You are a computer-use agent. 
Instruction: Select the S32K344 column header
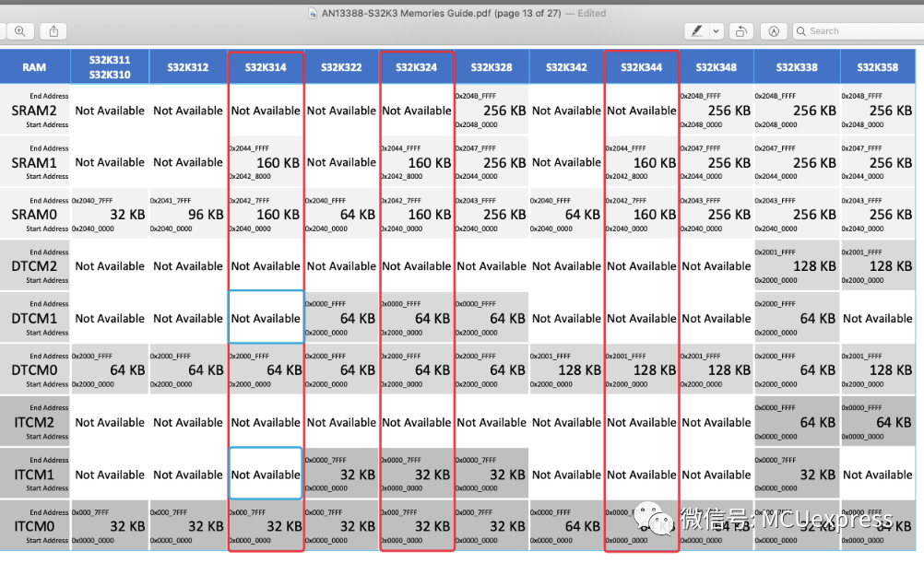pyautogui.click(x=642, y=67)
